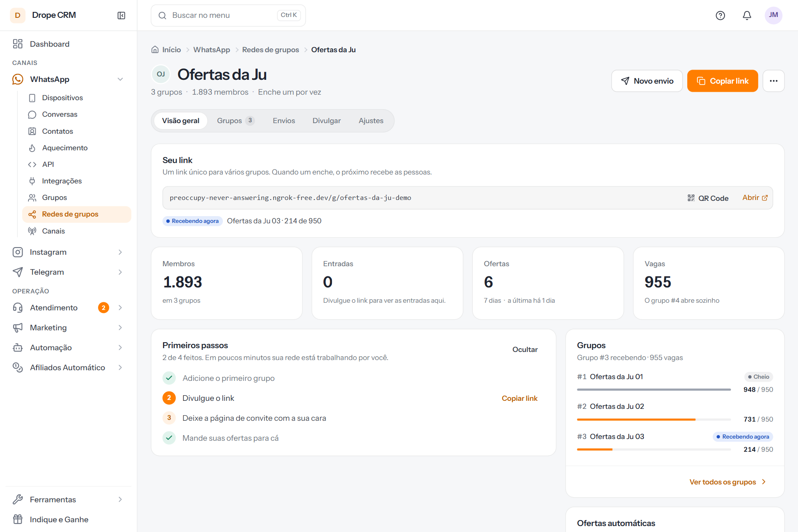
Task: Collapse the sidebar with the panel icon
Action: (121, 15)
